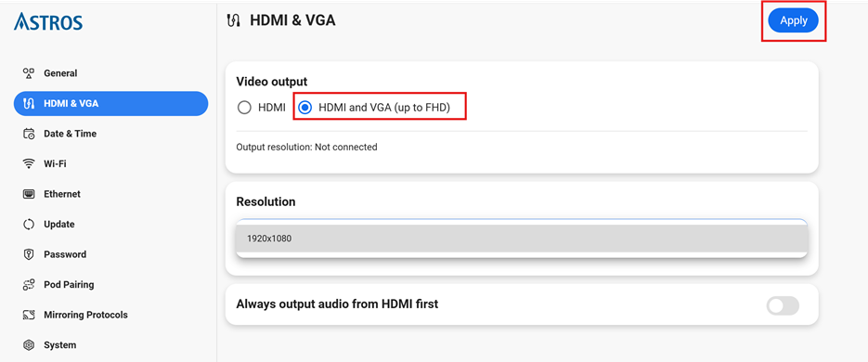Select the HDMI radio button

(244, 108)
